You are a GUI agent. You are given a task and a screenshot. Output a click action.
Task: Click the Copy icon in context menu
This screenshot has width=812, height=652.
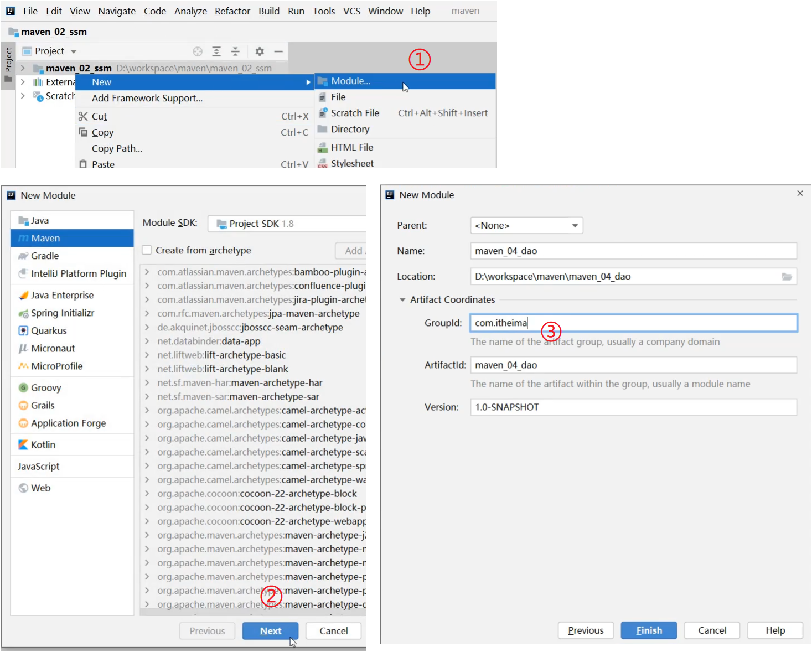point(83,132)
